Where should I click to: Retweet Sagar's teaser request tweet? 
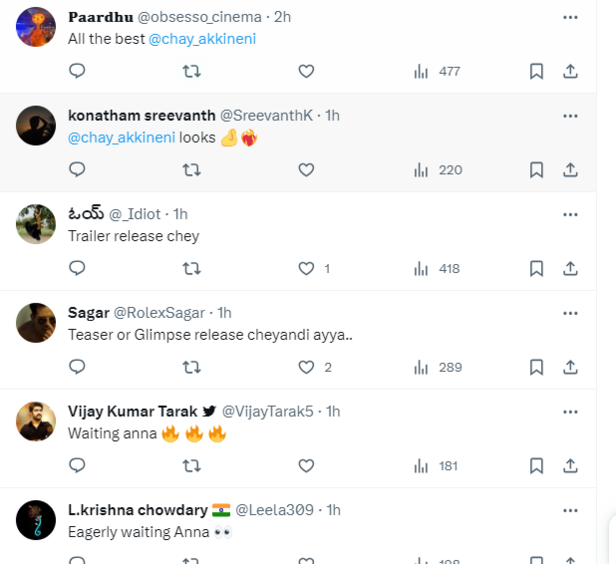(x=191, y=367)
